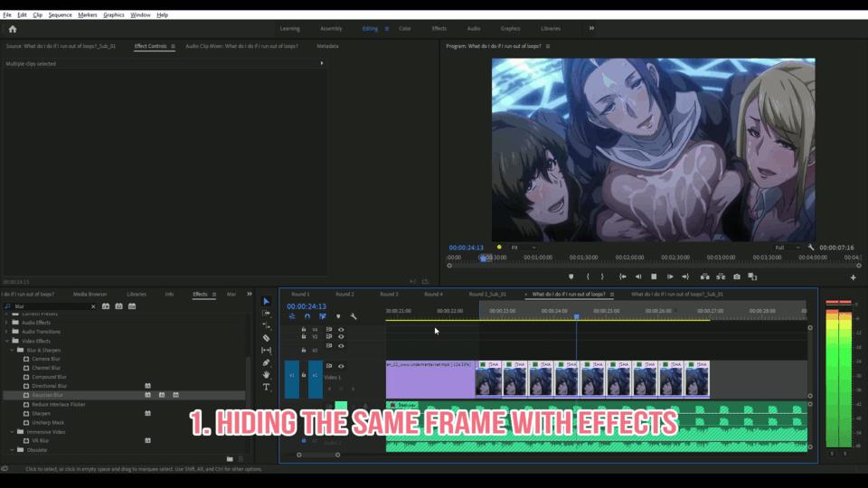The image size is (868, 488).
Task: Switch to the Color workspace tab
Action: click(x=405, y=29)
